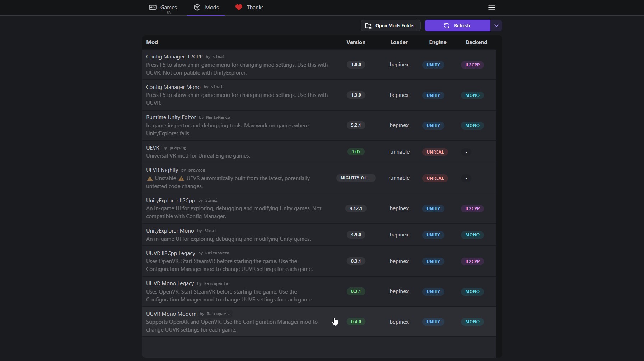The height and width of the screenshot is (361, 644).
Task: Select the UUVR Mono Legacy mod name
Action: click(x=170, y=283)
